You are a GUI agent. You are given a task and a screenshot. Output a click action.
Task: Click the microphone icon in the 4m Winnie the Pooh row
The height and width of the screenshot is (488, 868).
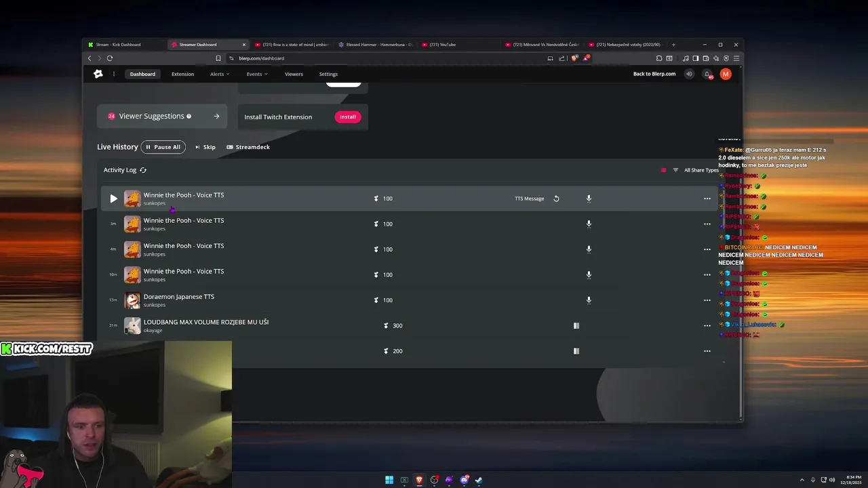click(589, 249)
